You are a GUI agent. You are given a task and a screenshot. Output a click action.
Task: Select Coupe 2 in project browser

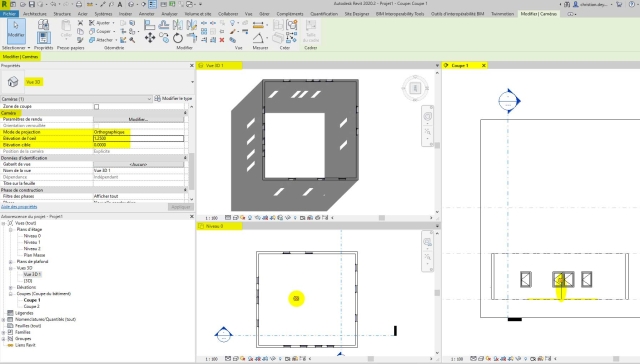click(x=31, y=306)
